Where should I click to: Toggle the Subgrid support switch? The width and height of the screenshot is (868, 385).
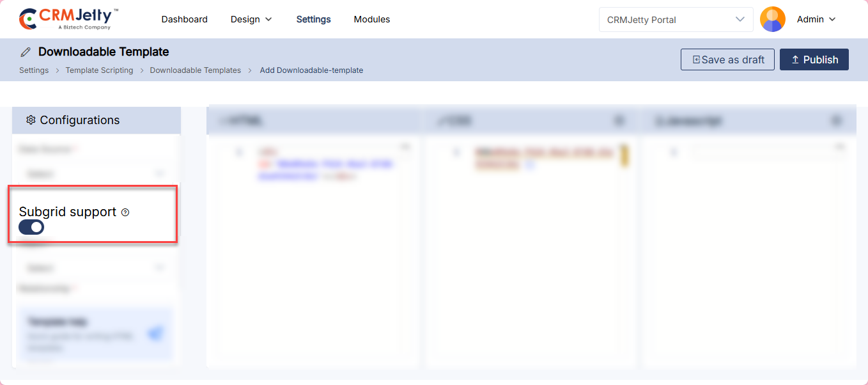[x=31, y=227]
